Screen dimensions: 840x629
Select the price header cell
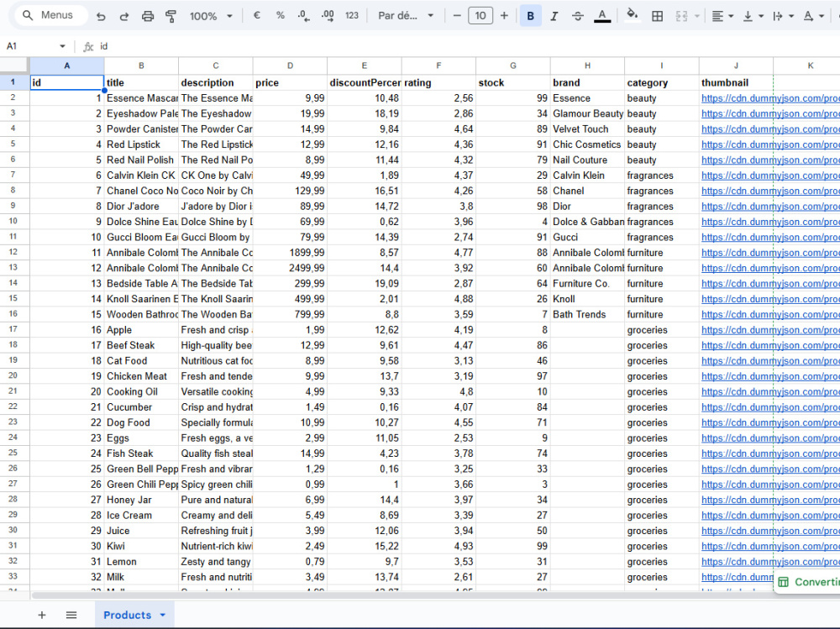[x=290, y=82]
